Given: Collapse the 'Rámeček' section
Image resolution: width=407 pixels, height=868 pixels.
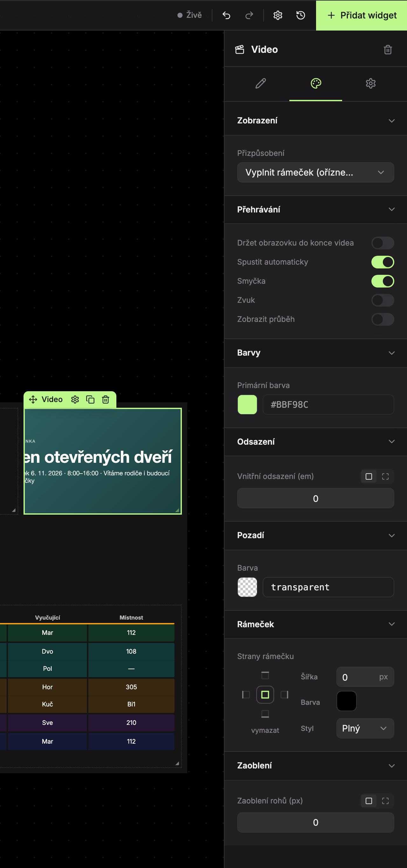Looking at the screenshot, I should pyautogui.click(x=316, y=624).
